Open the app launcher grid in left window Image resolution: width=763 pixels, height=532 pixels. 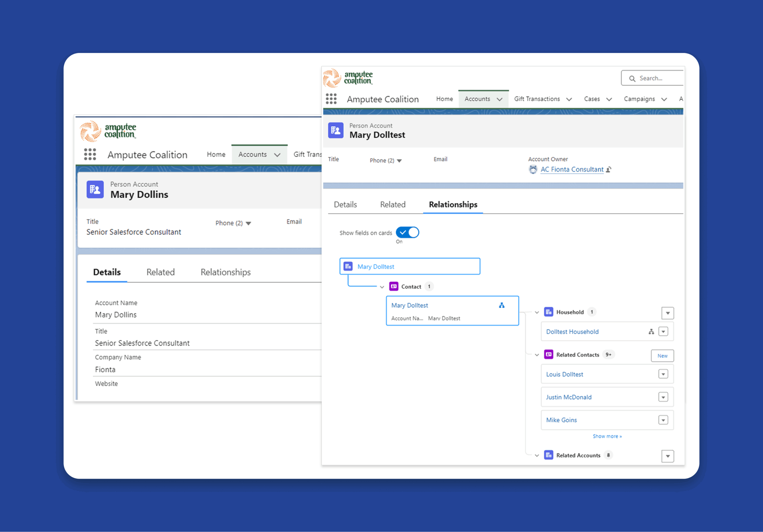point(90,154)
